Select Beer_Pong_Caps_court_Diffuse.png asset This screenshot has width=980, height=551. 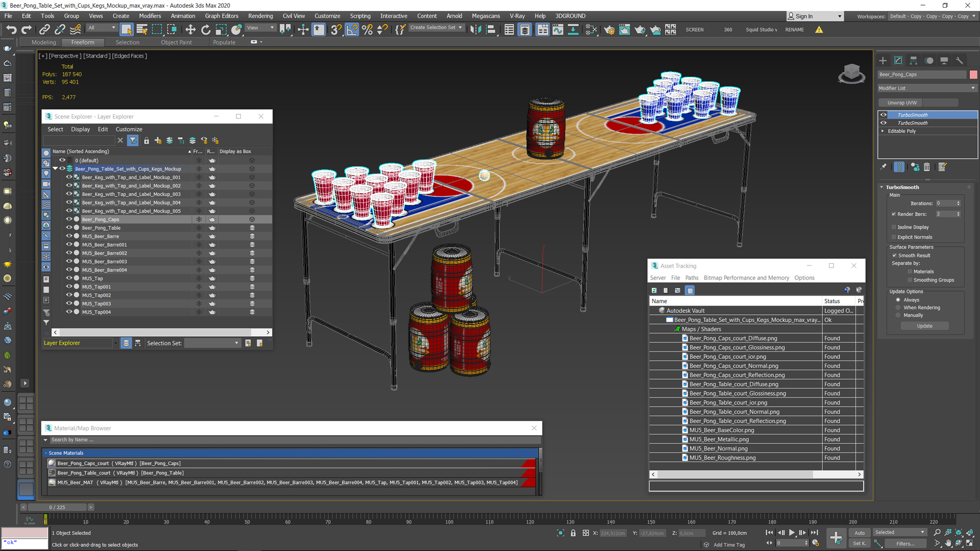(733, 338)
